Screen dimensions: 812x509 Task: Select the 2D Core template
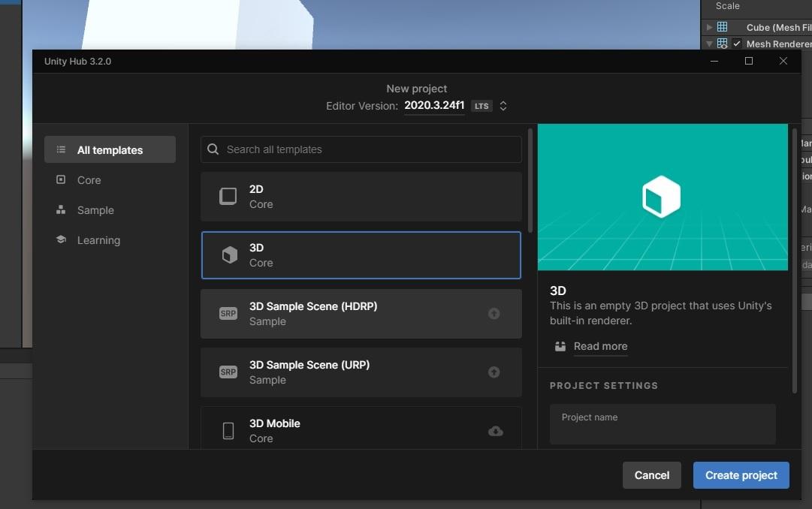pos(361,197)
